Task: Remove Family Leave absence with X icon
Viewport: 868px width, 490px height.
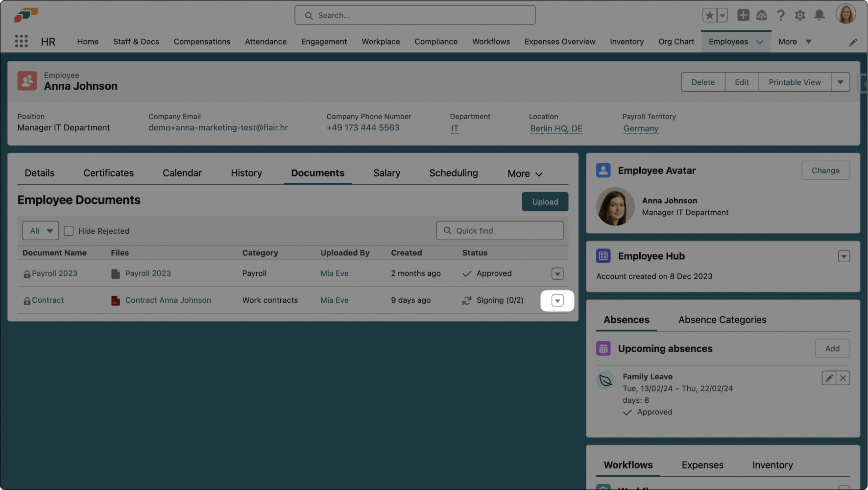Action: coord(843,378)
